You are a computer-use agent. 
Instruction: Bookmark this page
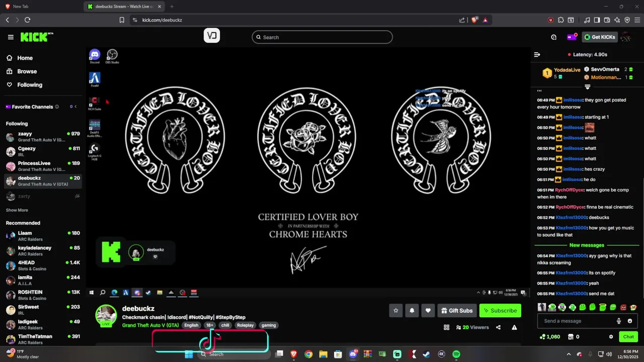(122, 20)
